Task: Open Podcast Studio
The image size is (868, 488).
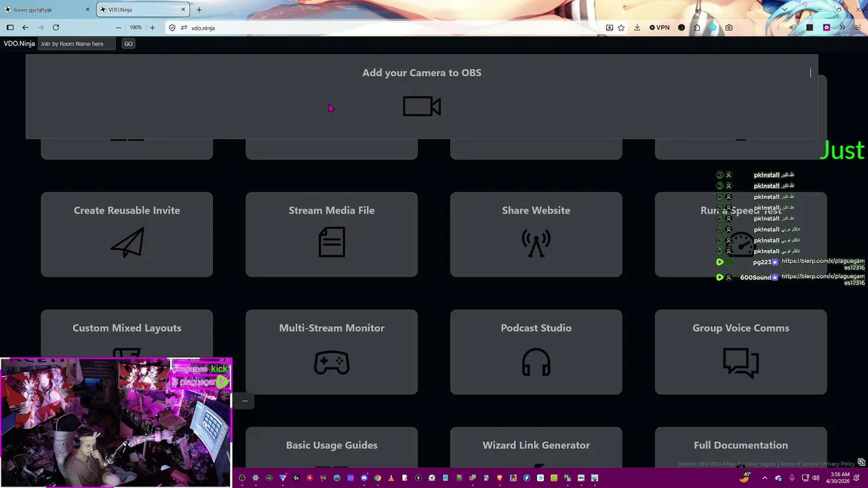Action: click(536, 352)
